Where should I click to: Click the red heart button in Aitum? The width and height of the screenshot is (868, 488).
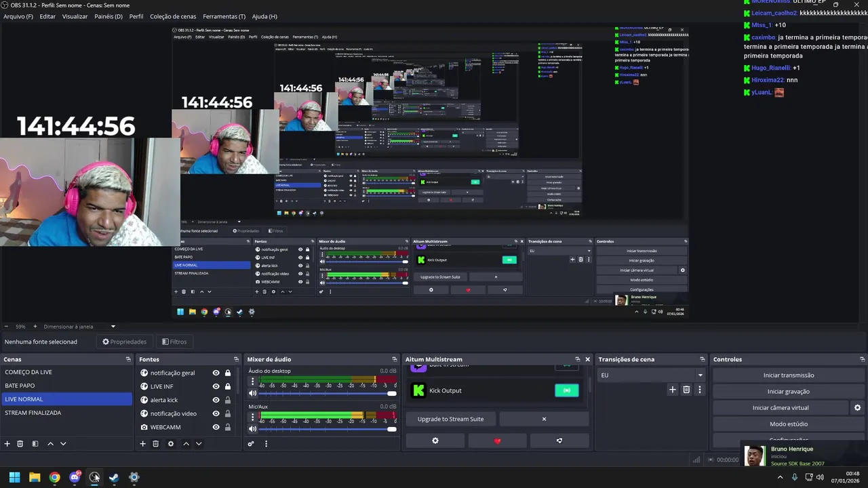pos(497,441)
